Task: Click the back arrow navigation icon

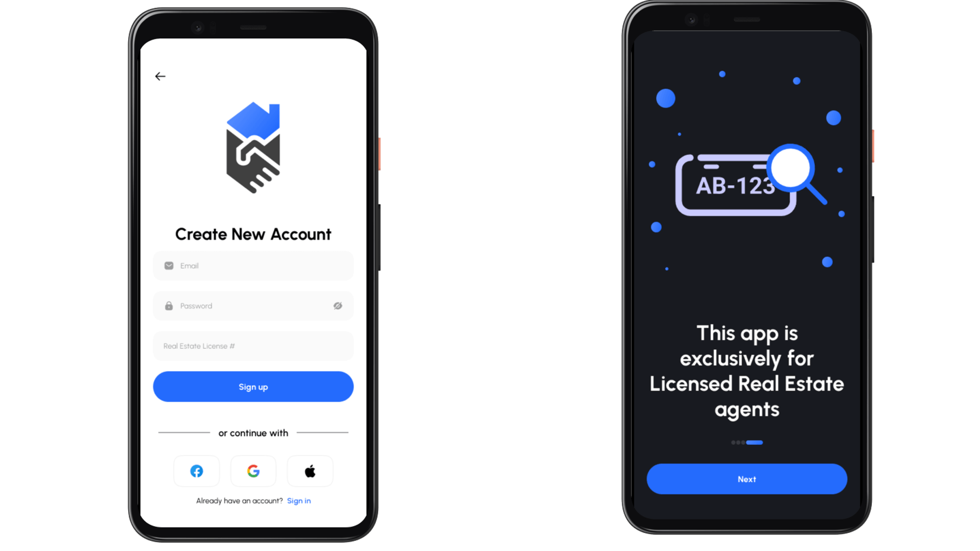Action: point(159,76)
